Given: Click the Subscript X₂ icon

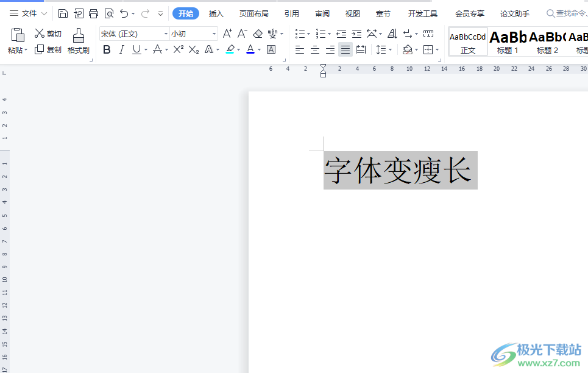Looking at the screenshot, I should click(194, 49).
